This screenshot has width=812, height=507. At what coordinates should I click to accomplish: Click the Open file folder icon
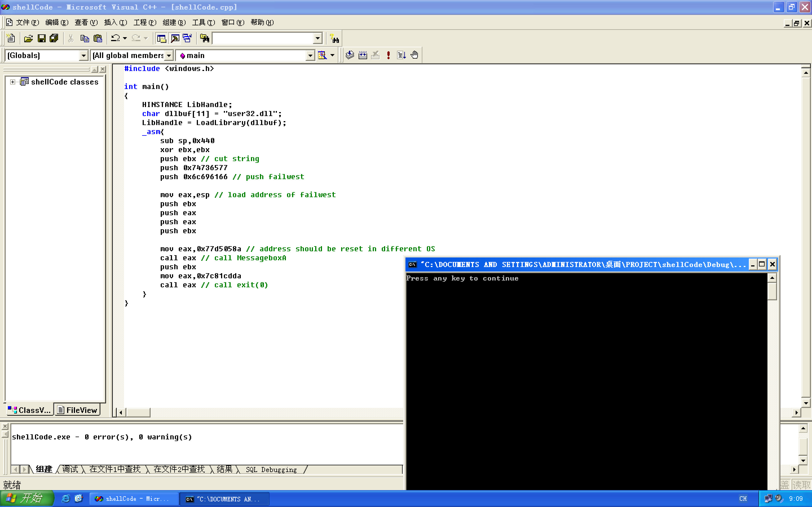(28, 39)
